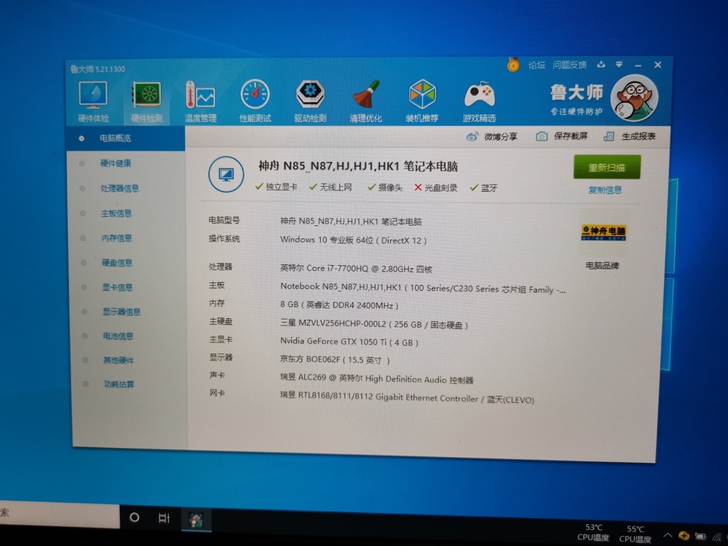728x546 pixels.
Task: Click the RTL8168 Ethernet Controller value
Action: click(x=407, y=397)
